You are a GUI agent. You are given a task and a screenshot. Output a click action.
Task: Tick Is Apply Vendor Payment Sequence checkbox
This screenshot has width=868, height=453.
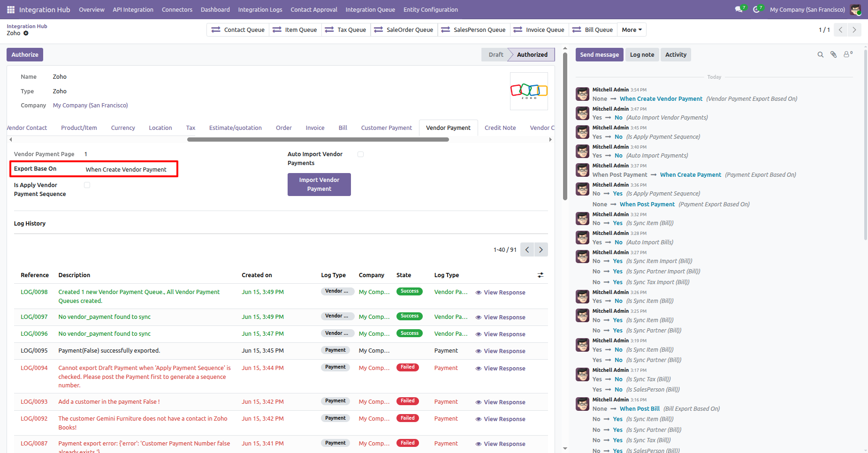[87, 185]
